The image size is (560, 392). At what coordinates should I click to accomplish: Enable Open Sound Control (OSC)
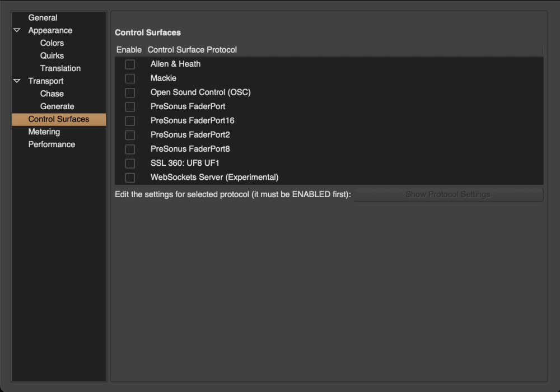coord(130,92)
